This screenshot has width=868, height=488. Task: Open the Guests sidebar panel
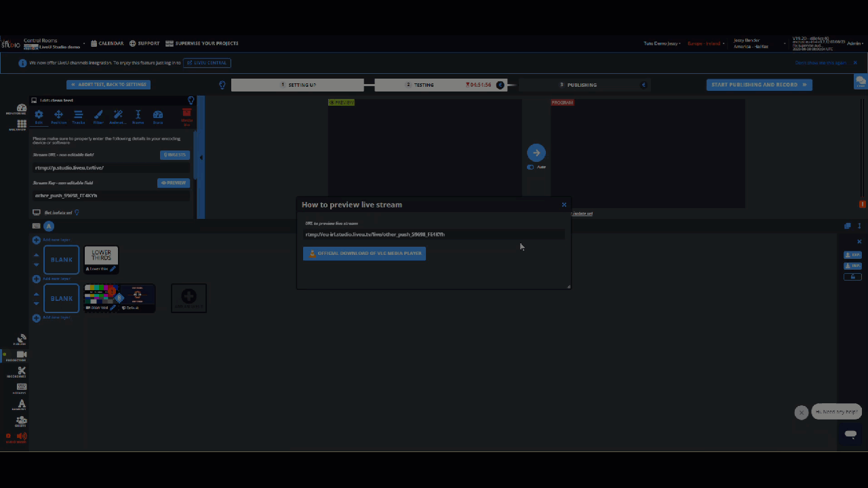pyautogui.click(x=20, y=421)
